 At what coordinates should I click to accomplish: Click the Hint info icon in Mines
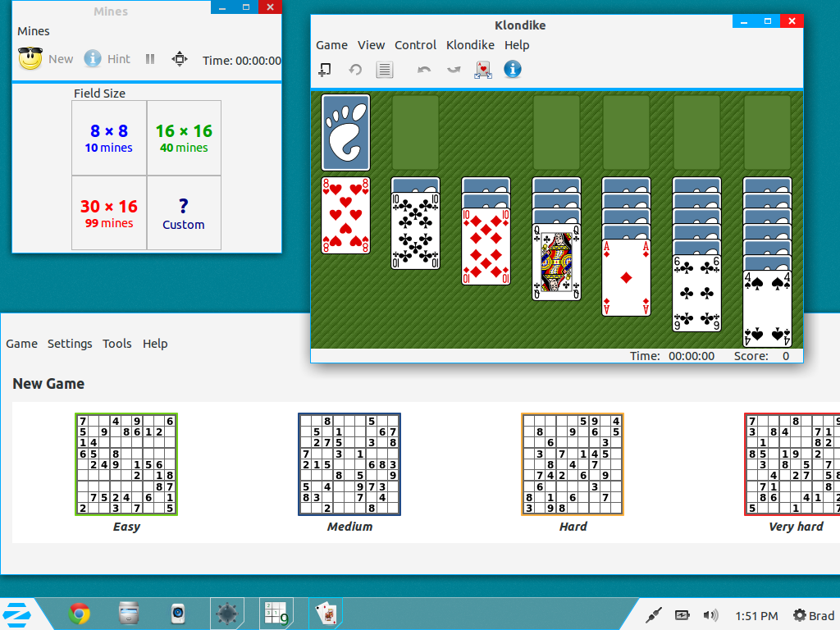93,58
